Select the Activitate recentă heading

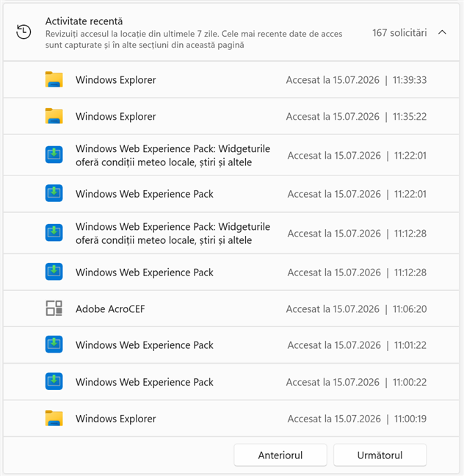84,21
